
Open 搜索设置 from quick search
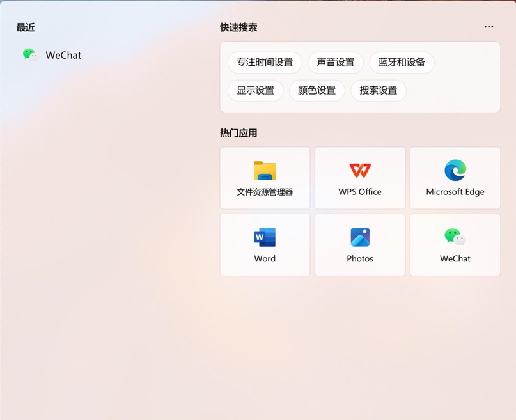pos(379,91)
